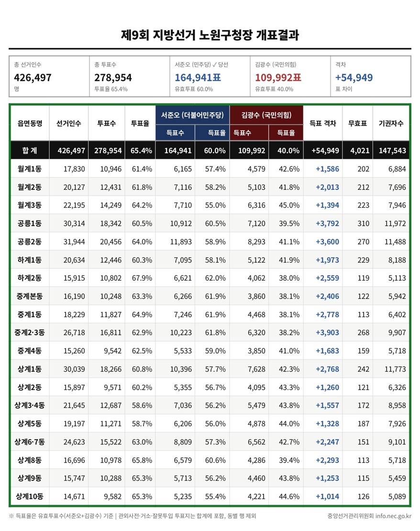Click margin +3,792 in 공릉1동 row
The width and height of the screenshot is (420, 531).
(x=327, y=223)
